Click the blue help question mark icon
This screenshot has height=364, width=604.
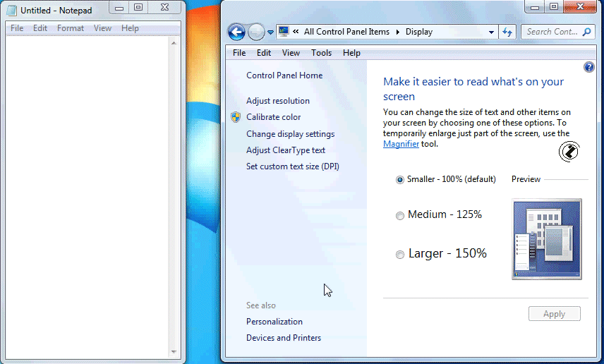point(589,67)
